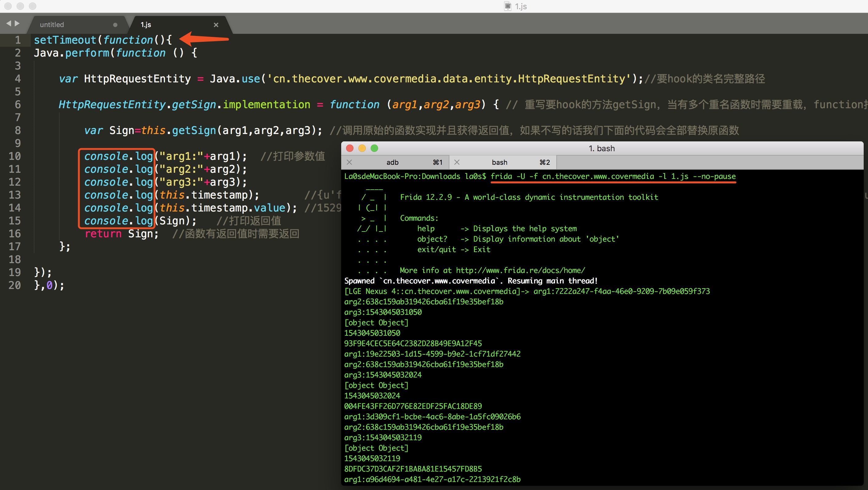Close the 1.js editor tab
This screenshot has width=868, height=490.
click(x=216, y=25)
